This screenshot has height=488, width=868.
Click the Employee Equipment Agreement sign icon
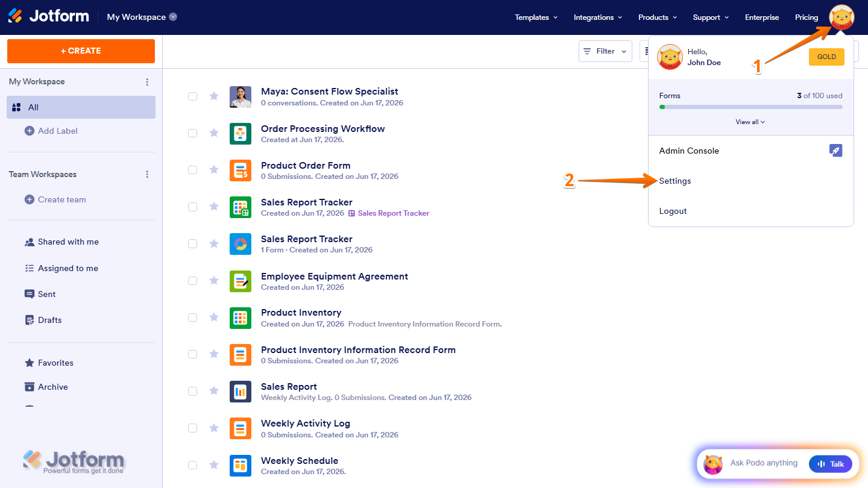click(x=241, y=281)
